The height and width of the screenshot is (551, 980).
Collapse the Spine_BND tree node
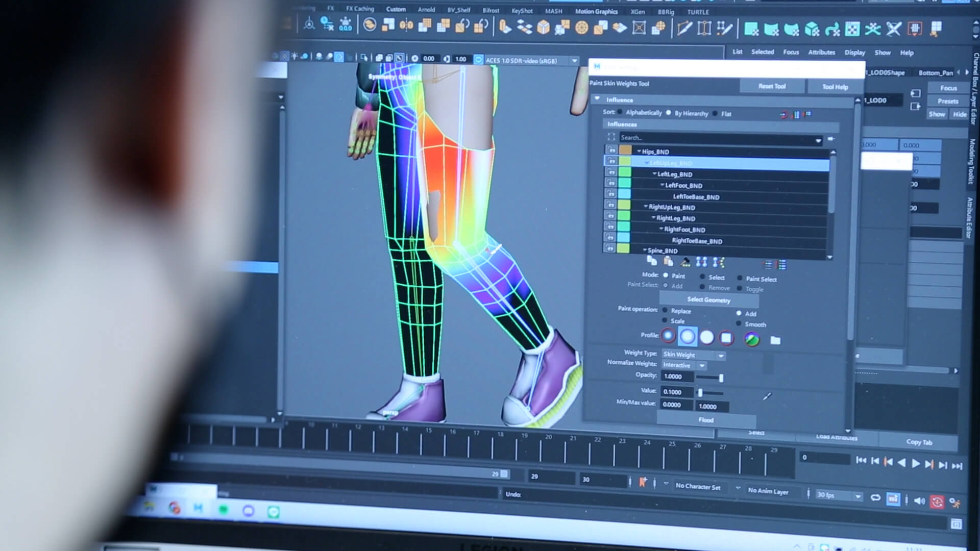(x=645, y=250)
